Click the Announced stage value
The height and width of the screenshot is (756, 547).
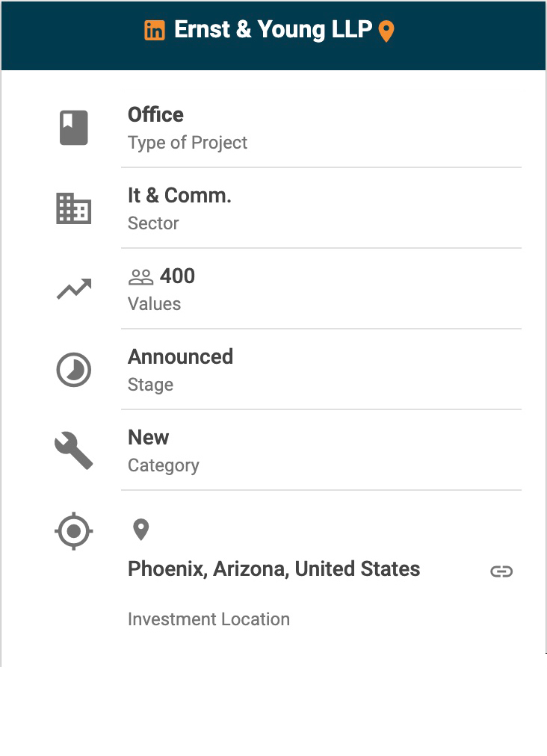pyautogui.click(x=180, y=357)
